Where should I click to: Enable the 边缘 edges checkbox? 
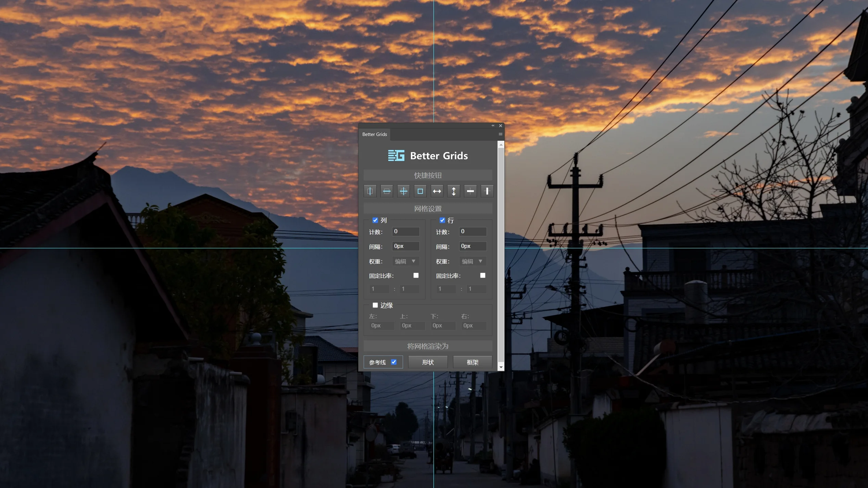[375, 305]
